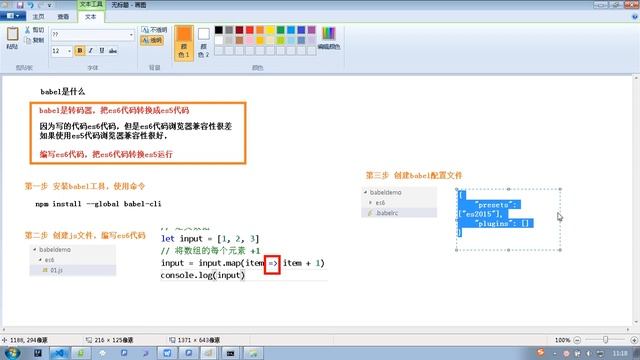Pick the black palette swatch
The width and height of the screenshot is (640, 360).
[219, 30]
